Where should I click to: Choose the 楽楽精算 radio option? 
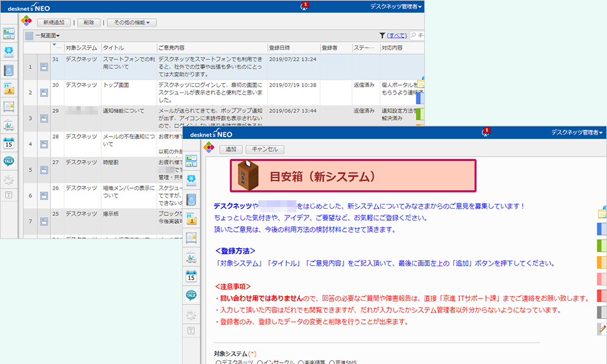click(300, 362)
